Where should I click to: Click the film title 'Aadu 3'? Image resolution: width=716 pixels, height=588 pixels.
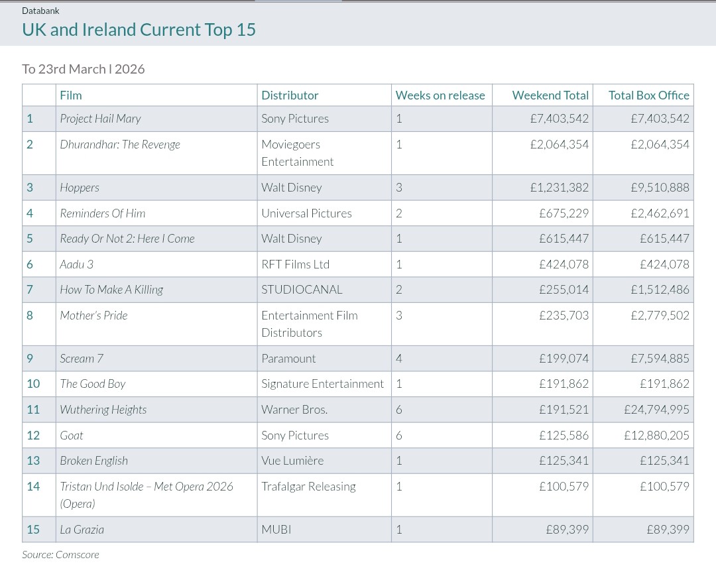point(76,265)
